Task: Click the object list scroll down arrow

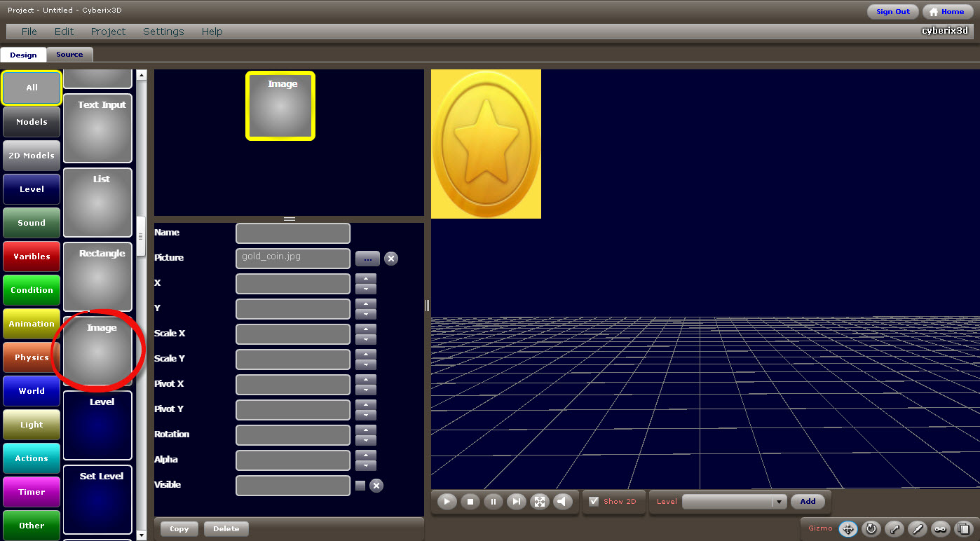Action: click(142, 535)
